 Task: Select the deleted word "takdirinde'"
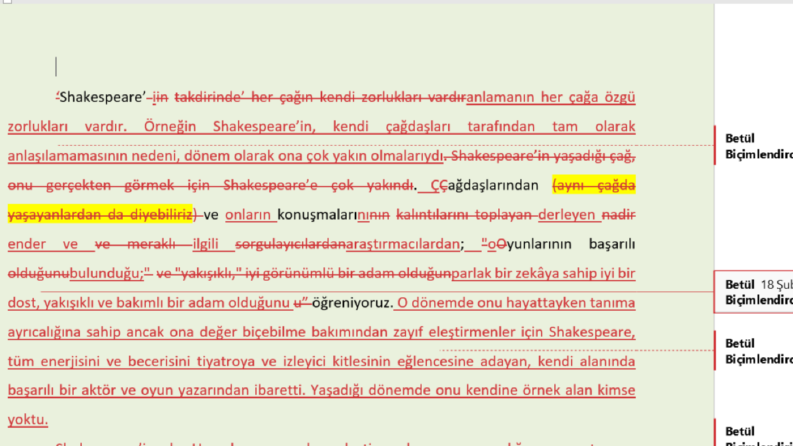pos(209,97)
